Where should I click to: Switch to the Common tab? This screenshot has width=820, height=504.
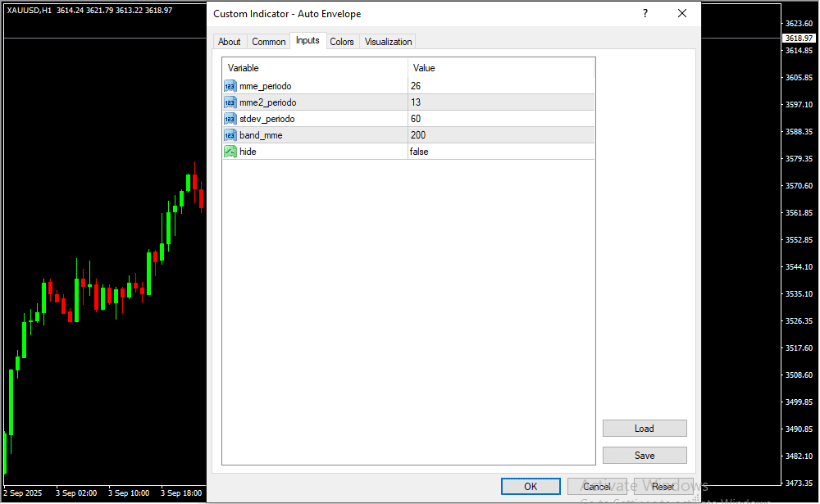269,42
